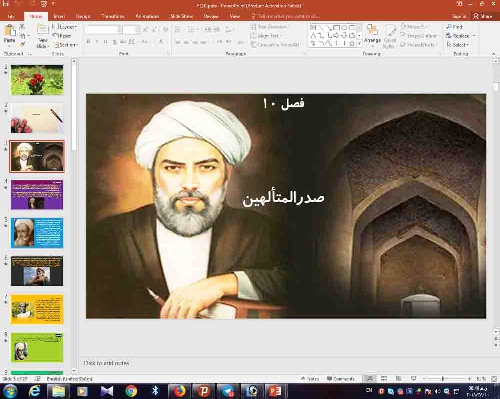500x399 pixels.
Task: Click Tell me what you want search box
Action: (286, 16)
